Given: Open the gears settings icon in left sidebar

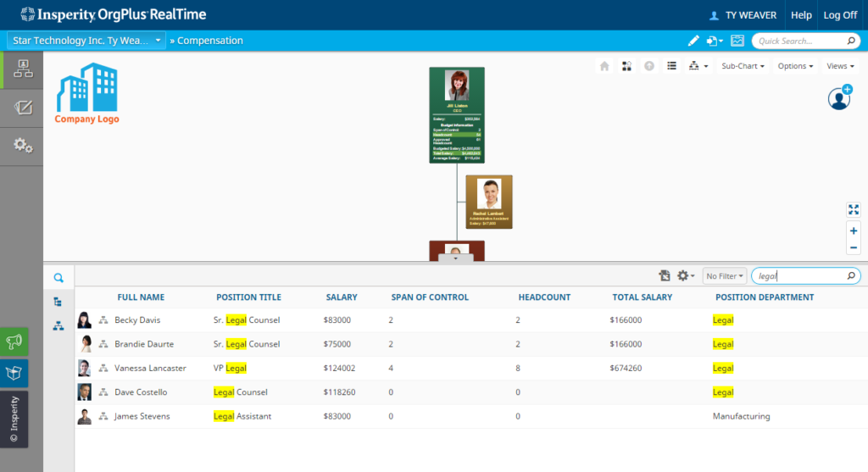Looking at the screenshot, I should point(23,146).
